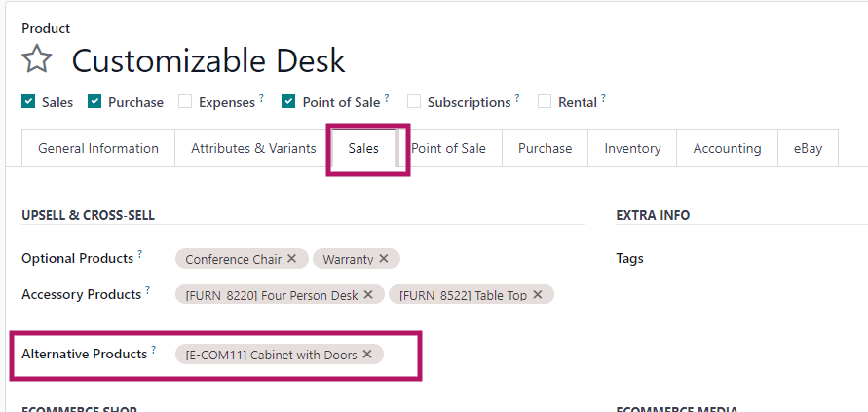Enable the Subscriptions checkbox
The width and height of the screenshot is (868, 412).
tap(414, 101)
